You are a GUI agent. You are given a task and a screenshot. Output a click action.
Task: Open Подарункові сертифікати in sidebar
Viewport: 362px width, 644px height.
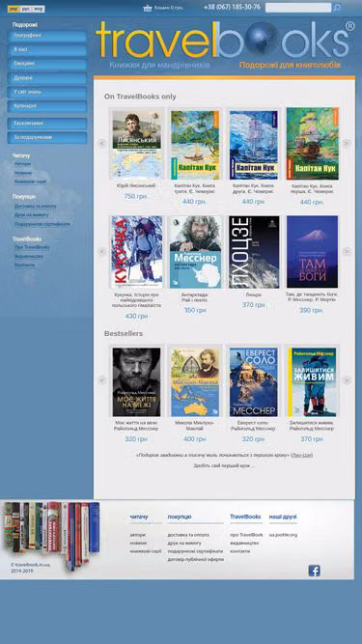click(42, 224)
